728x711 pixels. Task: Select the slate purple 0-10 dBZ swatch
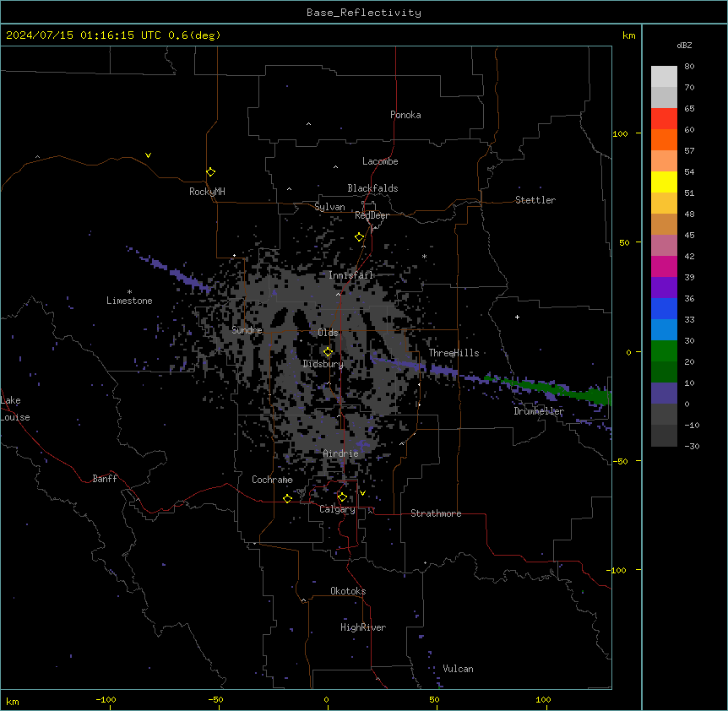(x=664, y=393)
